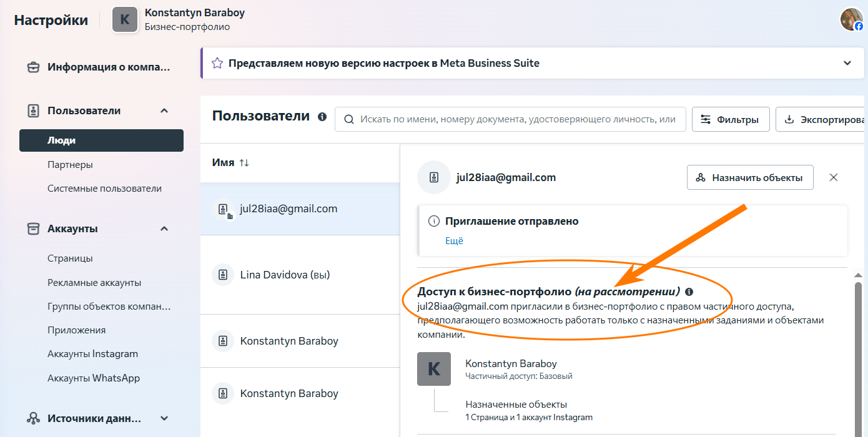Click the user icon beside Lina Davidova (вы)
This screenshot has width=868, height=437.
(223, 275)
